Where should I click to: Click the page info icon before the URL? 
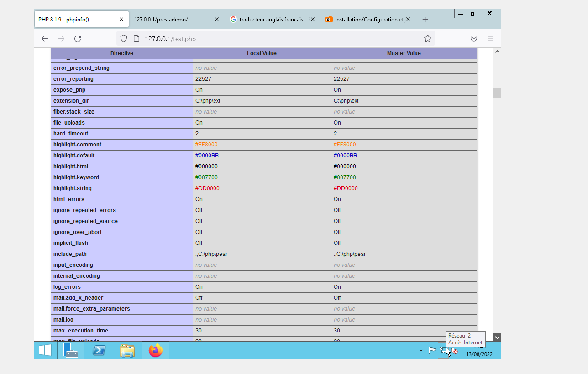tap(136, 39)
